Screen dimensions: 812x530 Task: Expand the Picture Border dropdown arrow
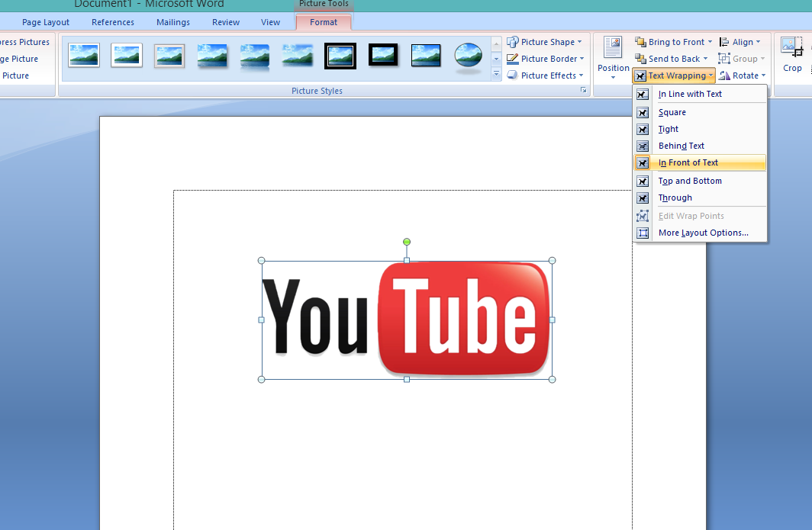pyautogui.click(x=582, y=59)
